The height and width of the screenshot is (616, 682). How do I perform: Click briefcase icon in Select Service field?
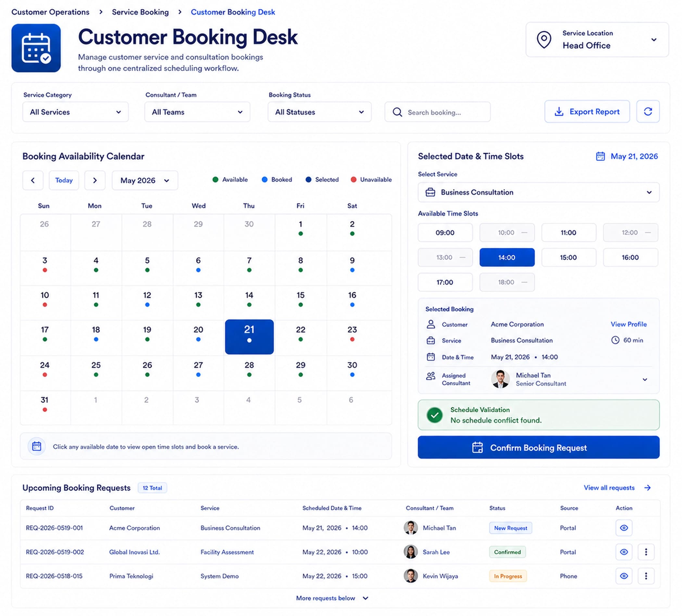[430, 192]
